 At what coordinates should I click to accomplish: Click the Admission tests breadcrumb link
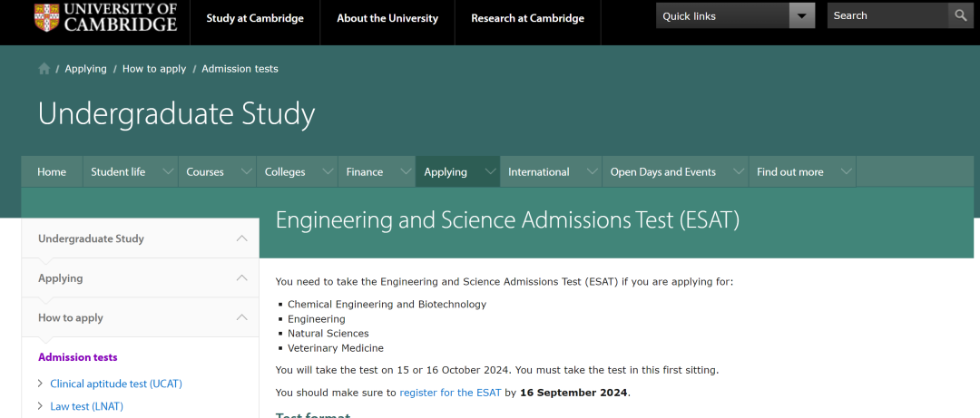[240, 69]
